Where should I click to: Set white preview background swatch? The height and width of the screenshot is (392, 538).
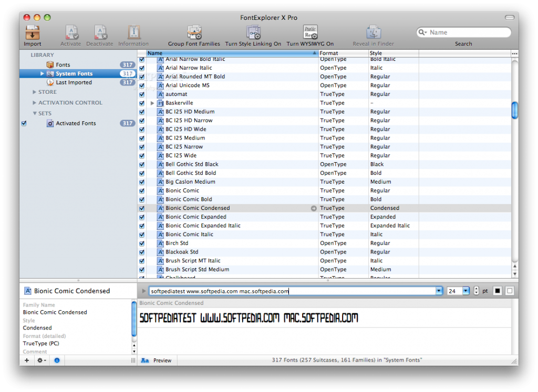[510, 291]
